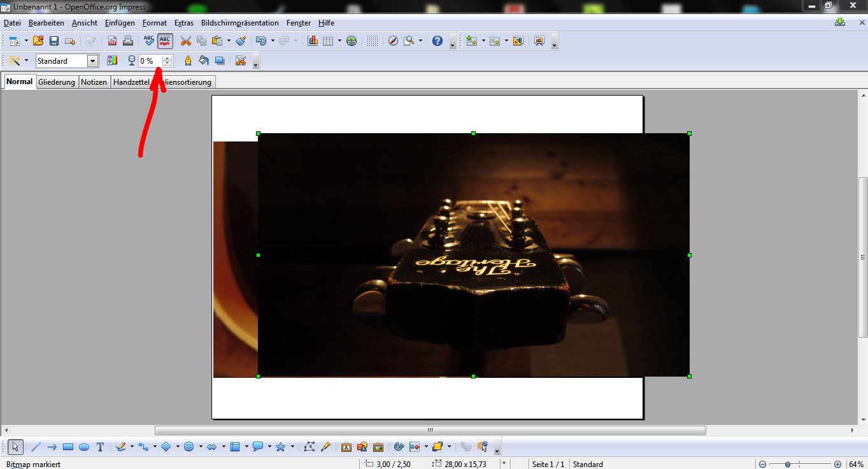Open the Undo history dropdown arrow

[x=273, y=41]
